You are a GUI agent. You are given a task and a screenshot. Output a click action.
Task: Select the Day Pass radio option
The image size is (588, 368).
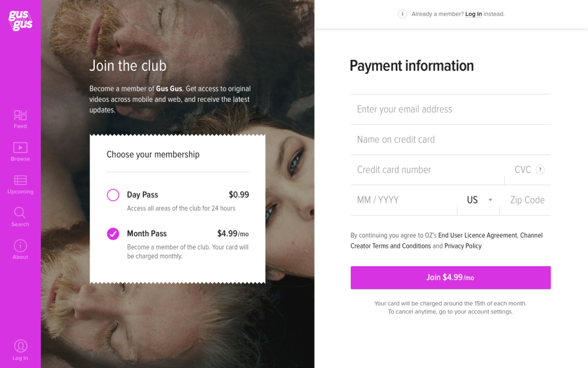113,195
